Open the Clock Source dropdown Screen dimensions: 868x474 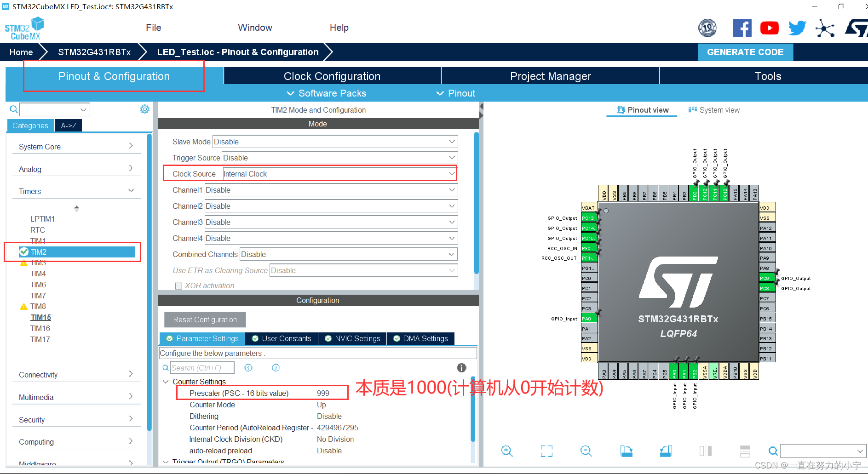click(x=339, y=174)
